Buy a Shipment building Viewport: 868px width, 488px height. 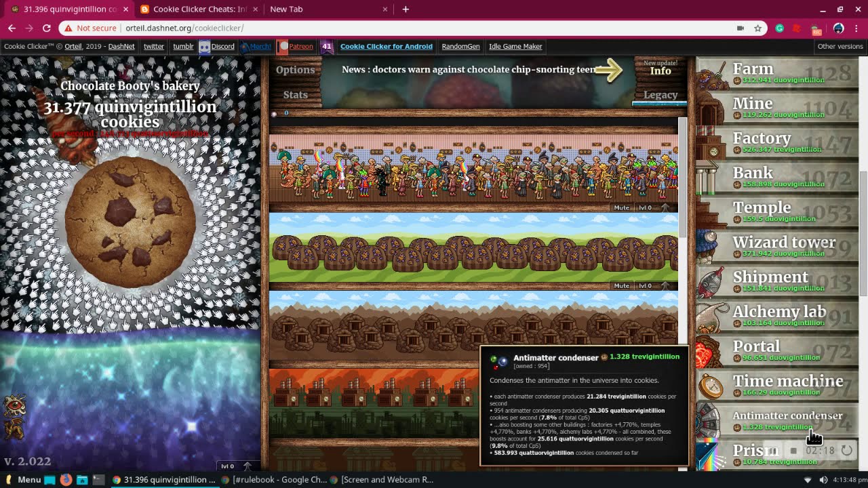pyautogui.click(x=777, y=281)
